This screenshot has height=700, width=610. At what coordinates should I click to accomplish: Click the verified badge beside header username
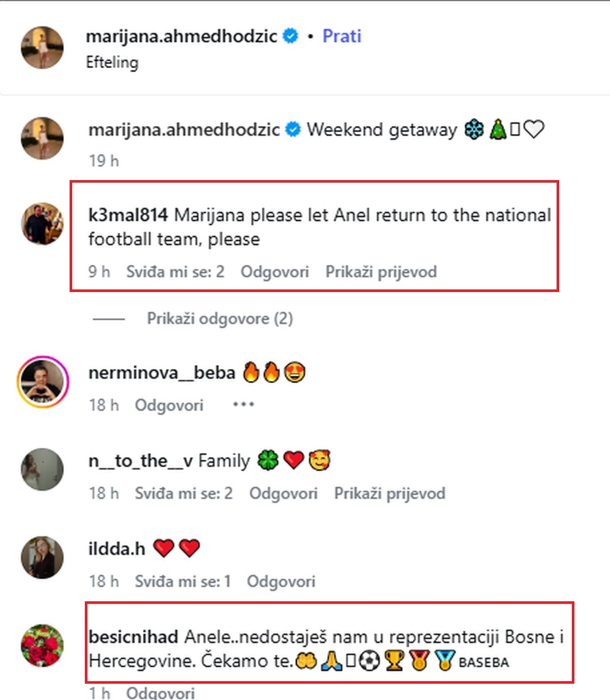click(290, 36)
